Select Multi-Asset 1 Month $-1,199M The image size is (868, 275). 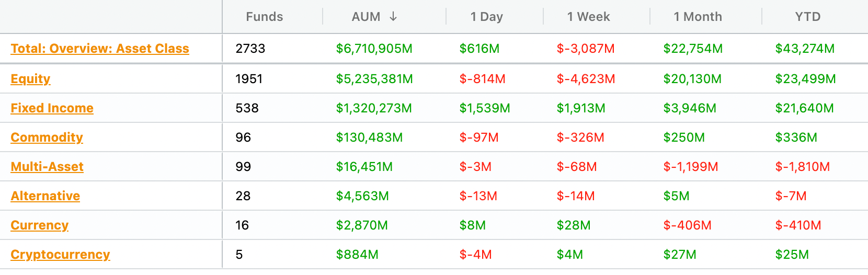690,167
